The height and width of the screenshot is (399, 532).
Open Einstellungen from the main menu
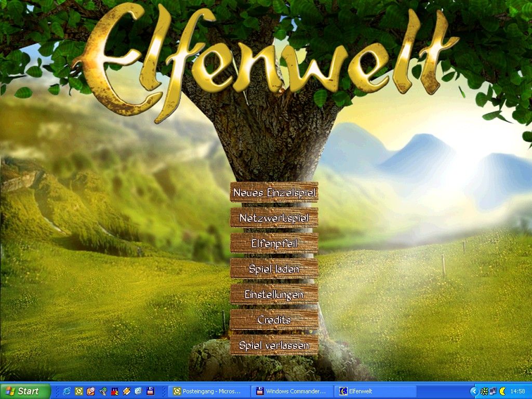tap(274, 294)
